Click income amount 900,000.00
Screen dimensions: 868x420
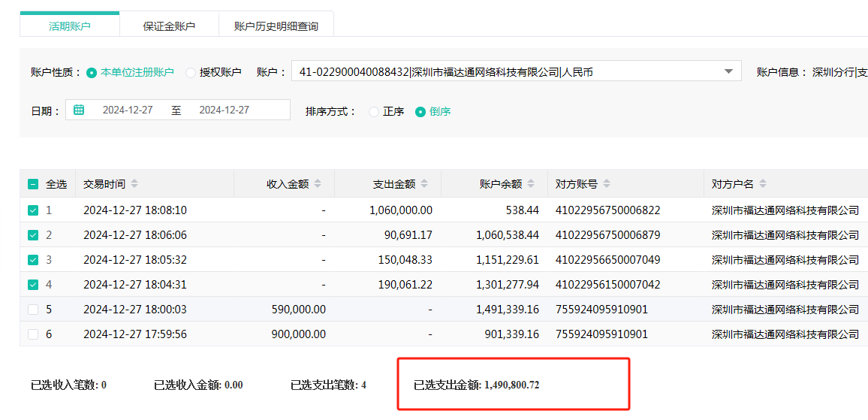(x=298, y=334)
